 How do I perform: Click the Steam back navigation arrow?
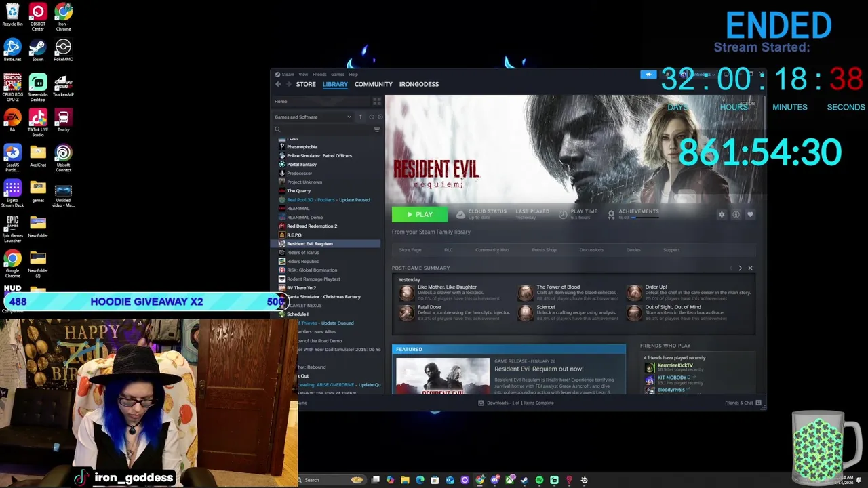[278, 84]
